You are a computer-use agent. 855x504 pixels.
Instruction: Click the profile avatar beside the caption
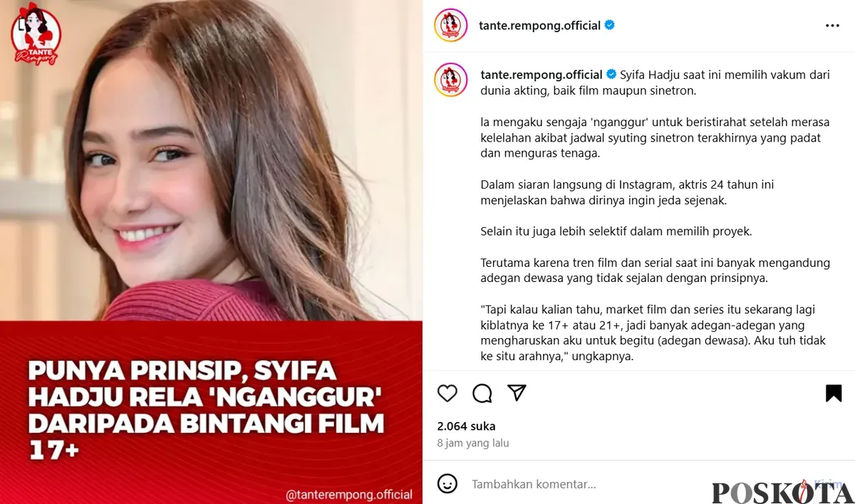tap(450, 80)
